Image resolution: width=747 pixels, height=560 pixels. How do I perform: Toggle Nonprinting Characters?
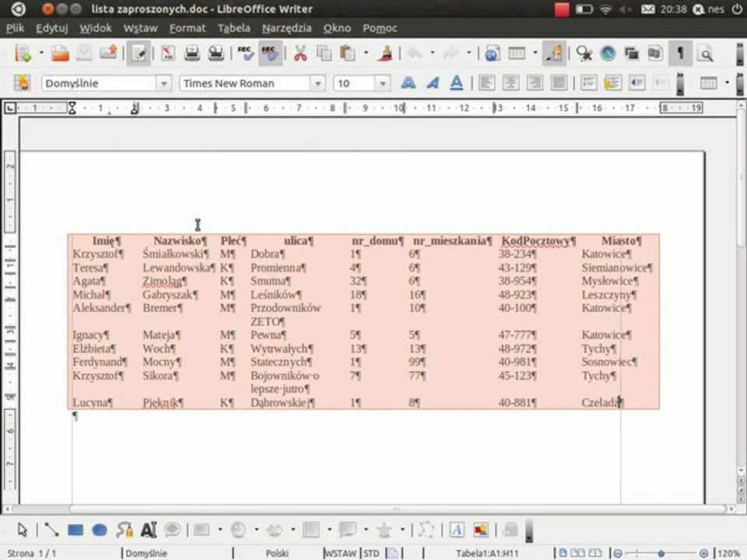680,53
